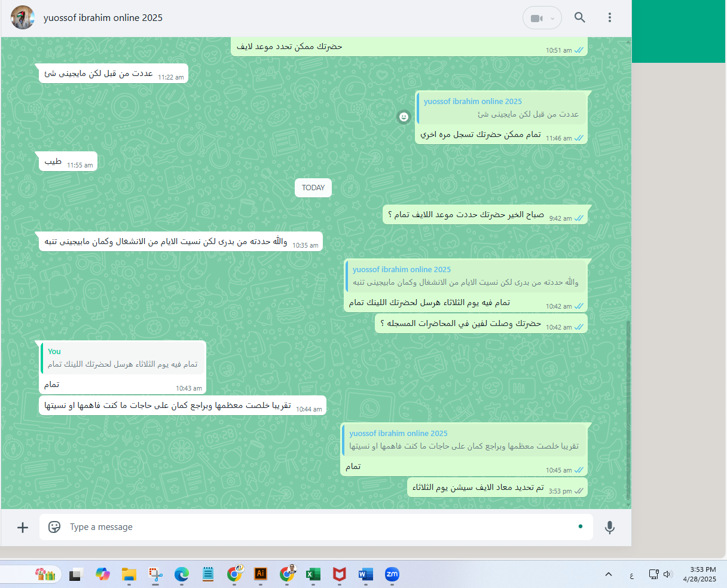Select message 'صباح الخير حضرتك حددت موعد اللايف تمام ؟'
This screenshot has height=588, width=727.
[485, 215]
